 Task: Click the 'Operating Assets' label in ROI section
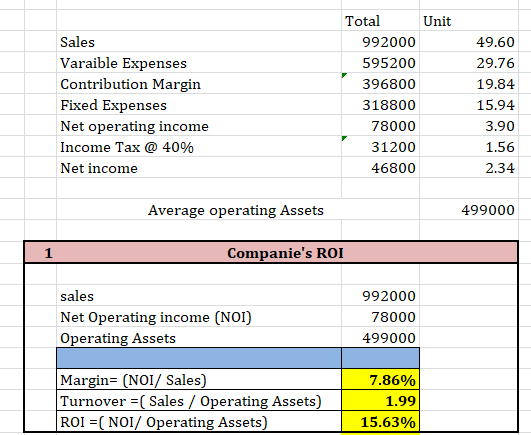pyautogui.click(x=118, y=338)
